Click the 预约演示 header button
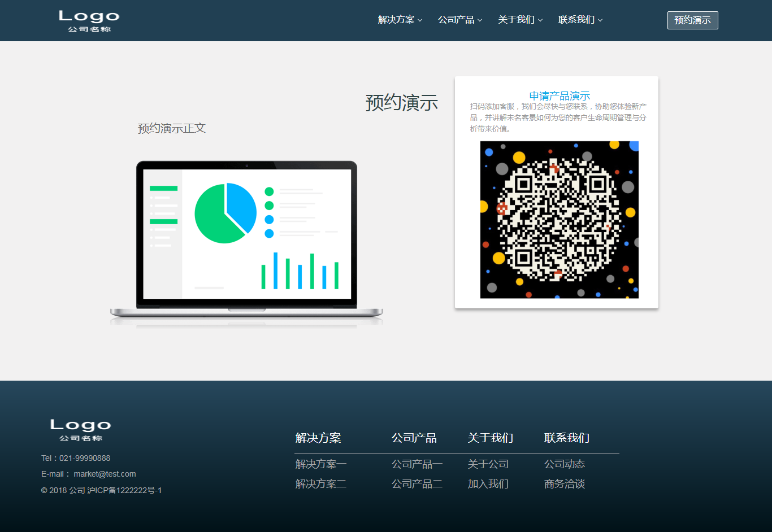Screen dimensions: 772x532 pos(693,20)
